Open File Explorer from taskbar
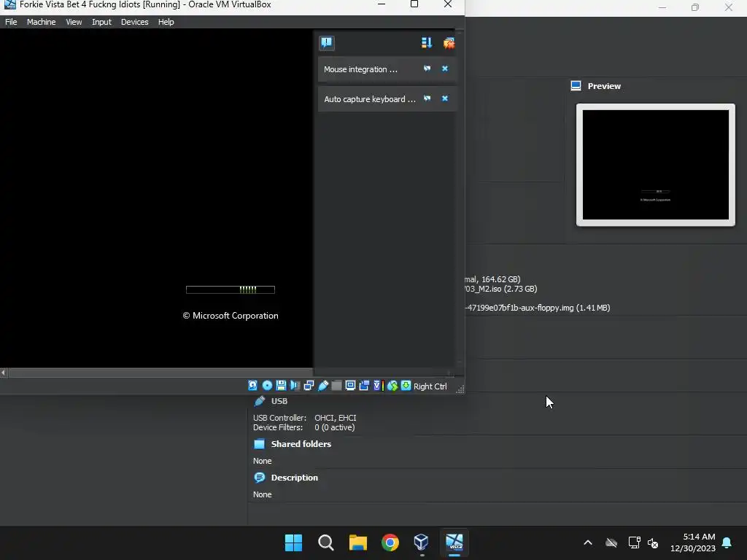The width and height of the screenshot is (747, 560). point(357,542)
